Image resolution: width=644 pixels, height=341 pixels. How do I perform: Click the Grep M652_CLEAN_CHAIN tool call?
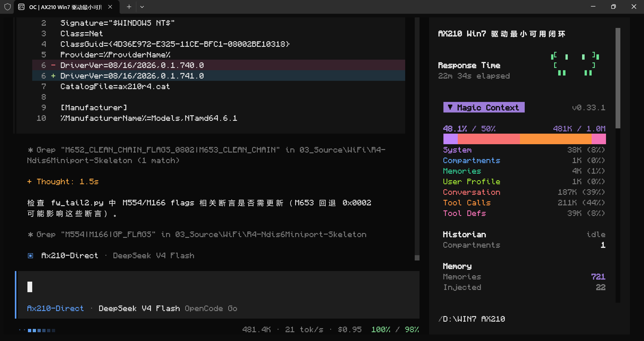[206, 155]
